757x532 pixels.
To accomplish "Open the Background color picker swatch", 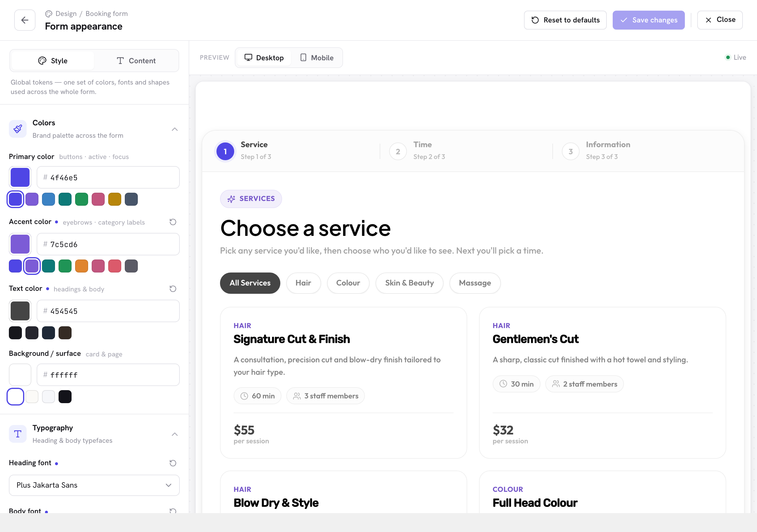I will pos(20,375).
